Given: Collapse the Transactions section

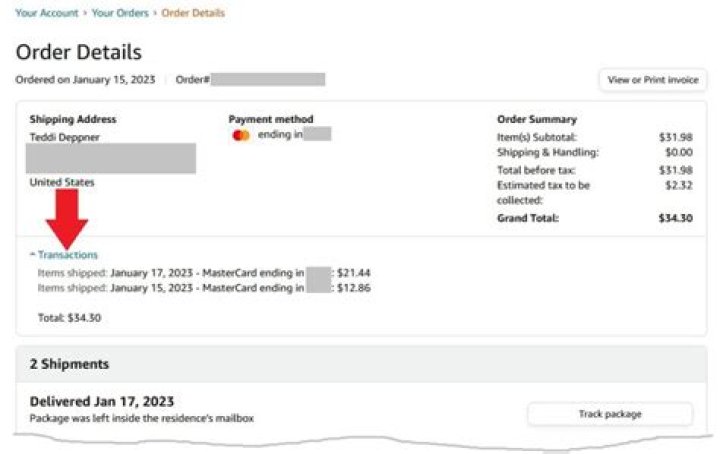Looking at the screenshot, I should point(67,255).
